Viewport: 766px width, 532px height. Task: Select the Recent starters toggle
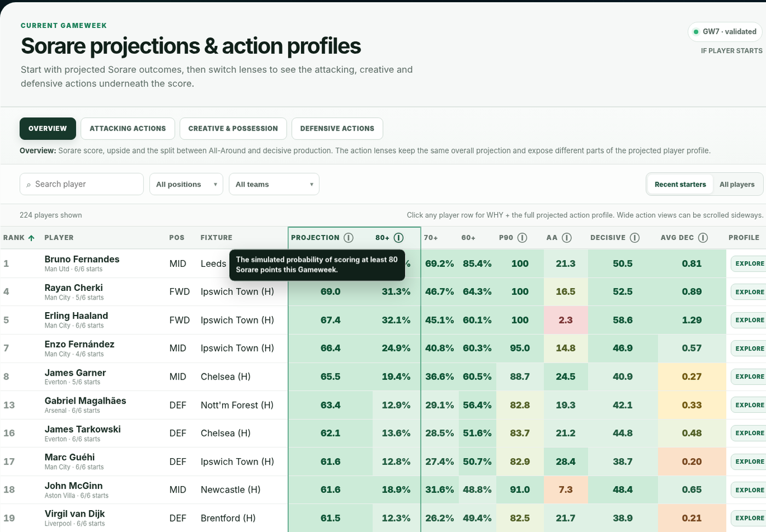[x=680, y=184]
